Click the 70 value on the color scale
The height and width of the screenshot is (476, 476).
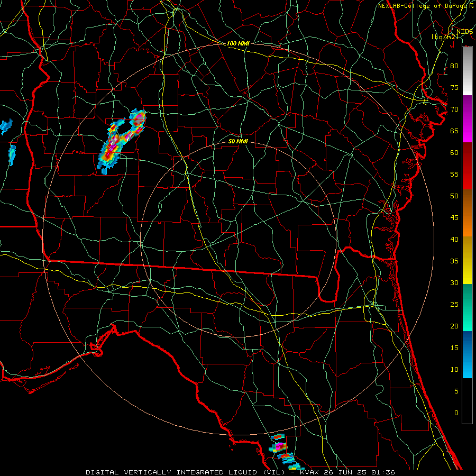454,109
